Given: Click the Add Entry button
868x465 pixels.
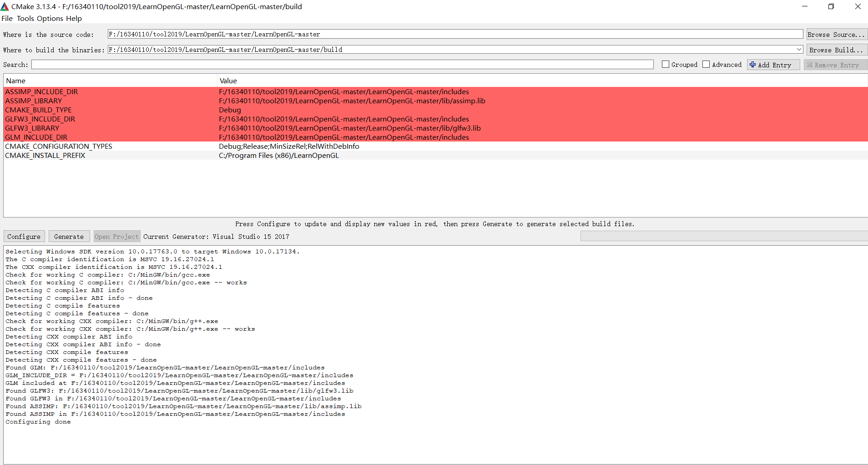Looking at the screenshot, I should 773,65.
